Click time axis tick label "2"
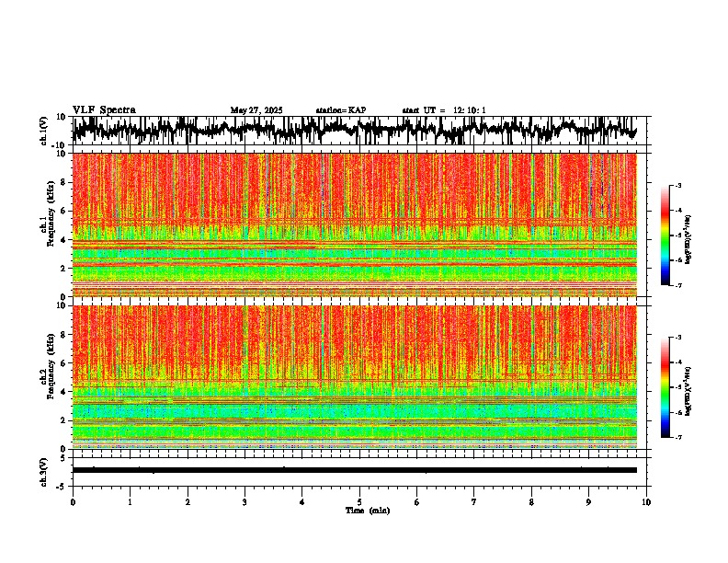 (x=188, y=502)
